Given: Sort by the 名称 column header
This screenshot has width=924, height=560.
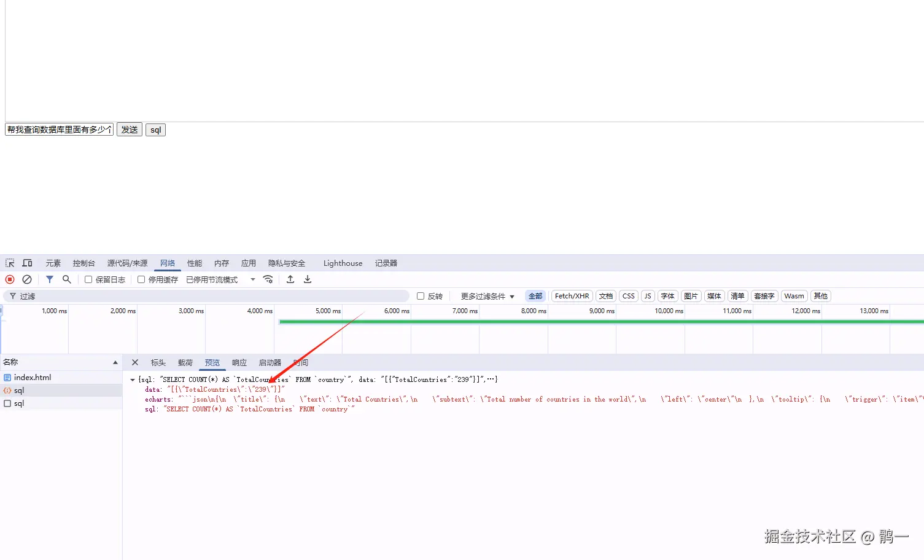Looking at the screenshot, I should [x=60, y=362].
